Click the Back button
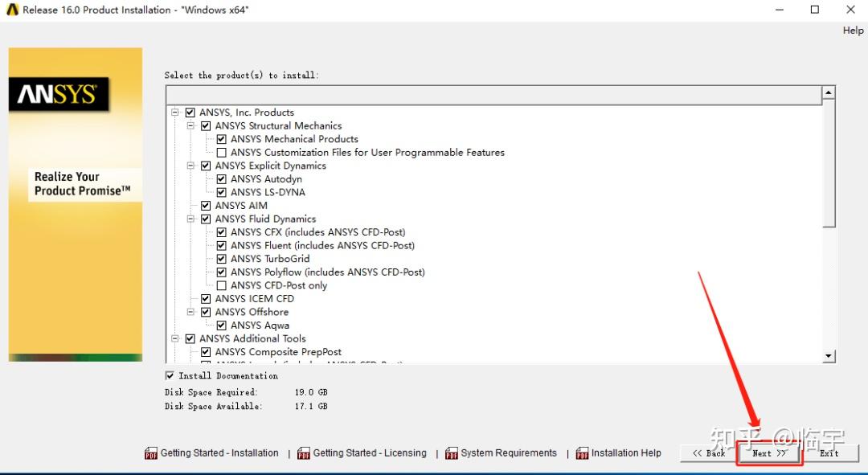 click(x=710, y=452)
